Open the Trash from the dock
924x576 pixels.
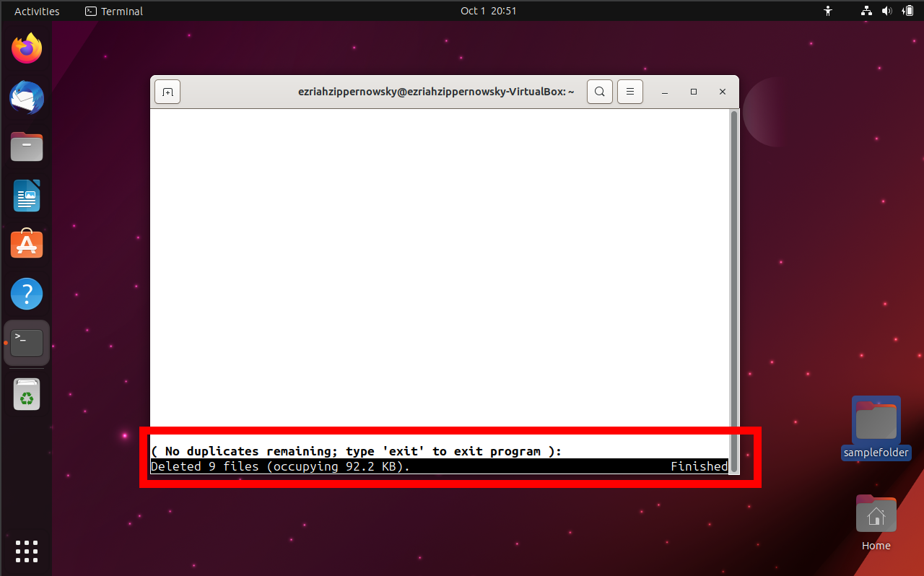tap(26, 394)
